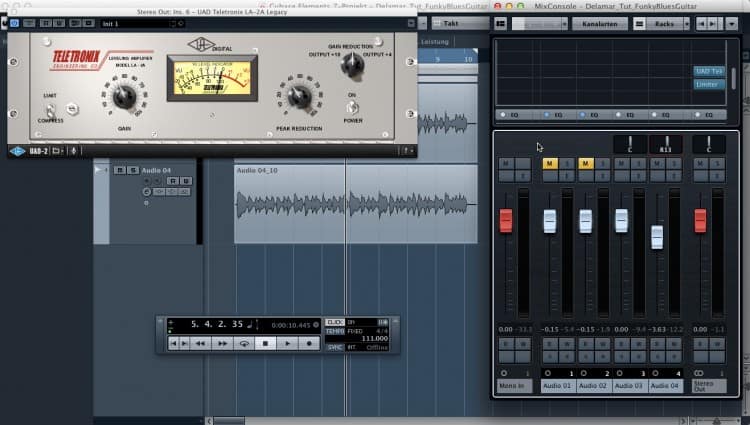750x425 pixels.
Task: Flip the Limit/Compress switch on the LA-2A
Action: [49, 109]
